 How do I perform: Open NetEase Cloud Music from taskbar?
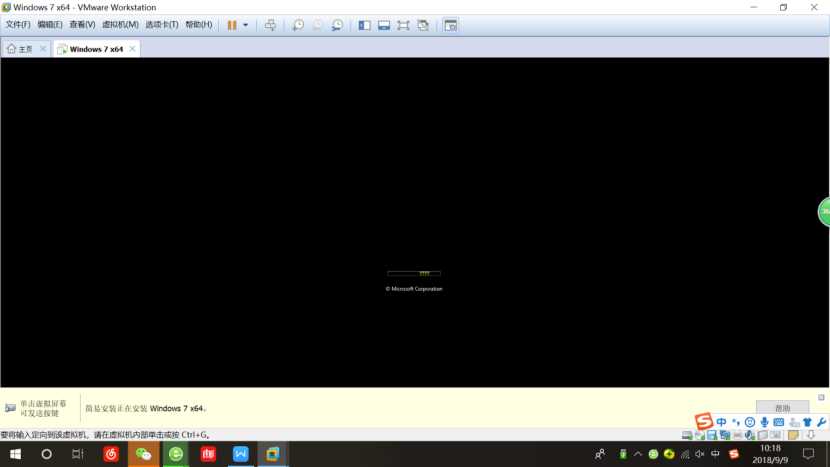pos(111,454)
